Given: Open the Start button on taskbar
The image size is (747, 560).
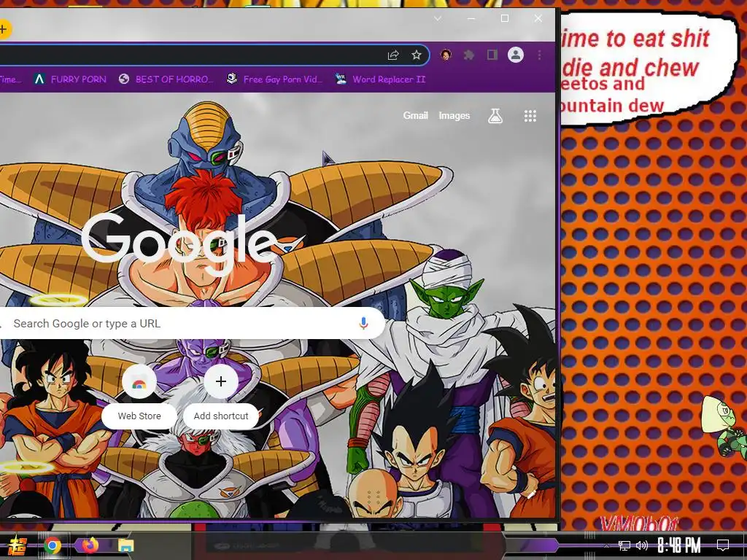Looking at the screenshot, I should [17, 545].
